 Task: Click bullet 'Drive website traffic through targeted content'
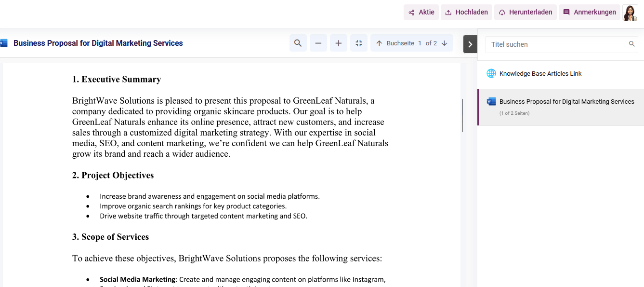point(203,216)
